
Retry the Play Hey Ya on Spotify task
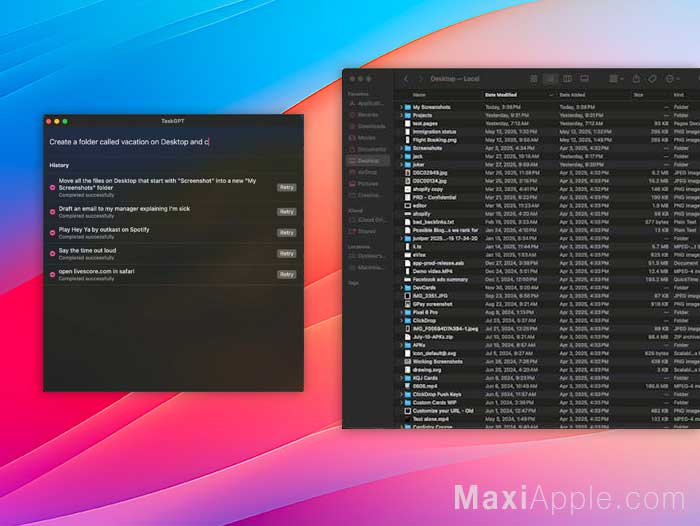point(286,233)
